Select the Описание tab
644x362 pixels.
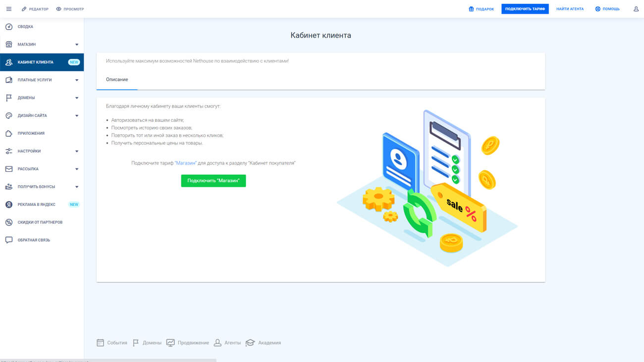point(117,80)
